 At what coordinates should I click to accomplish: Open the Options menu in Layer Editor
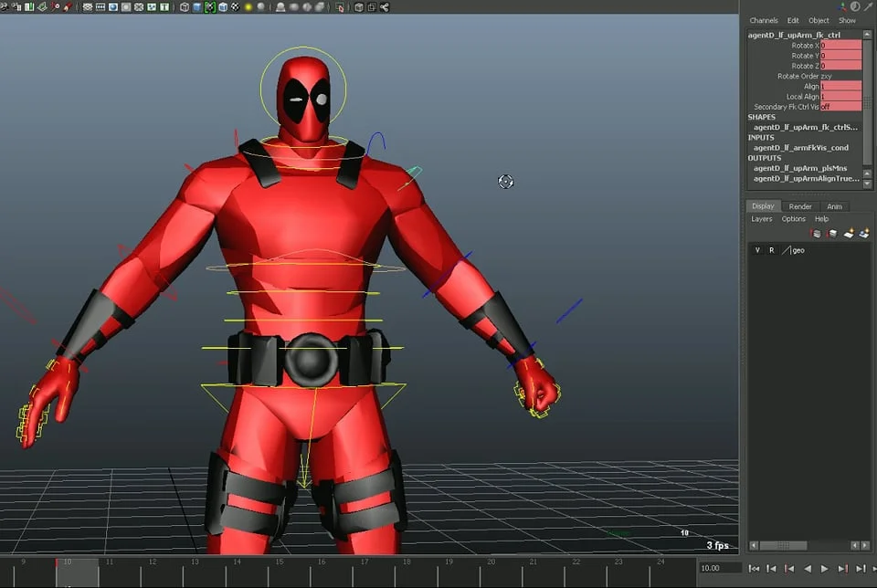793,219
